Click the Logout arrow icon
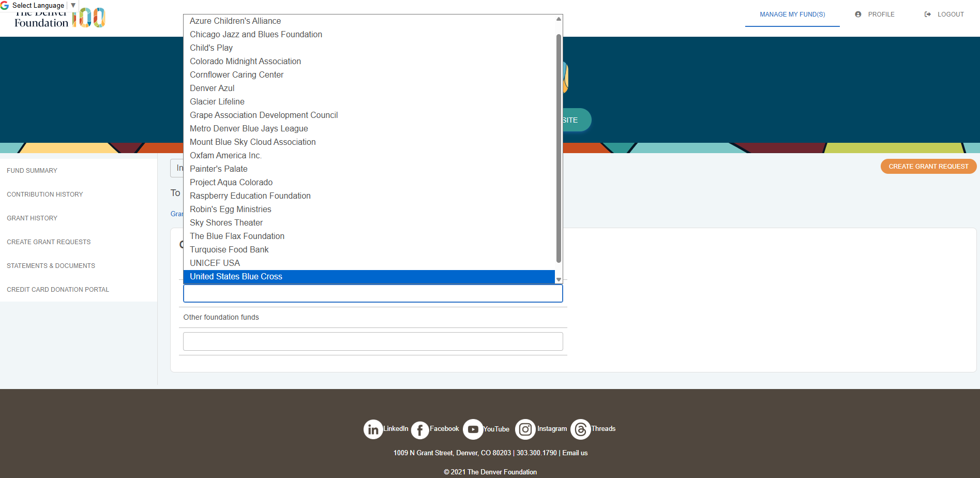The image size is (980, 478). [x=928, y=14]
